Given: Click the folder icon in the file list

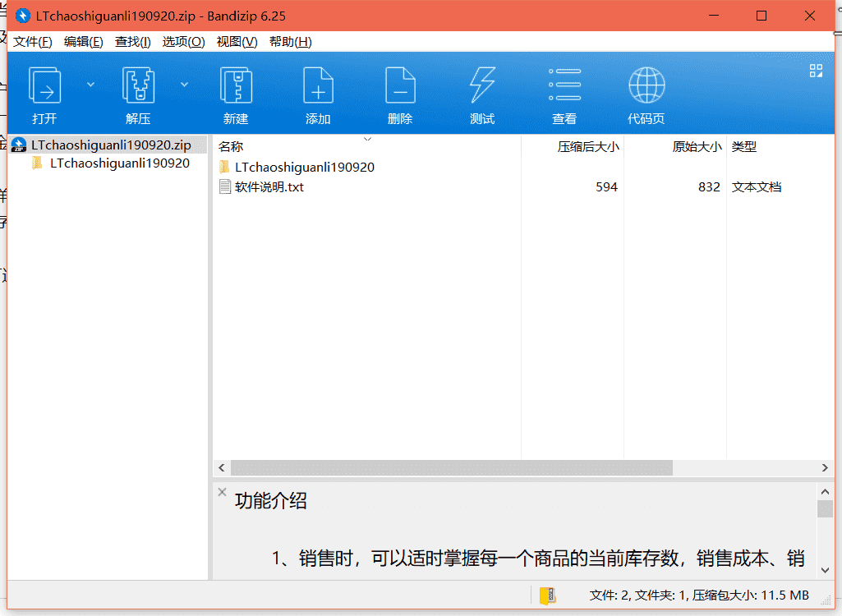Looking at the screenshot, I should click(x=224, y=167).
